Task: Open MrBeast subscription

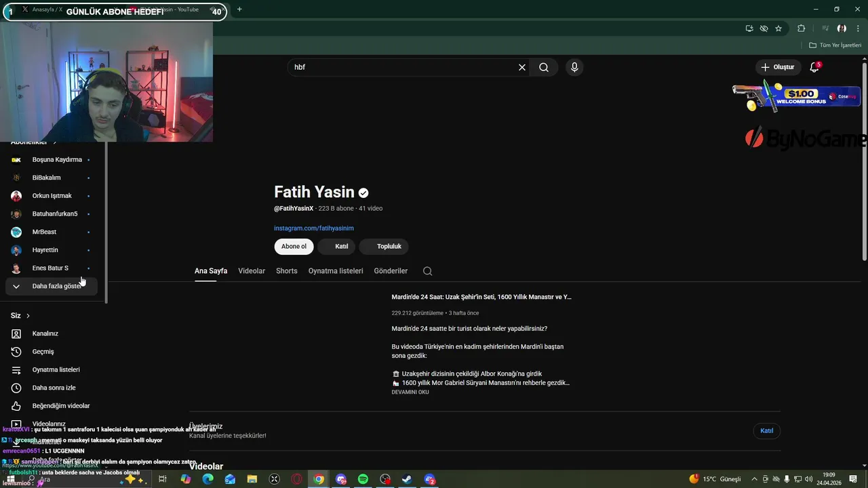Action: coord(53,232)
